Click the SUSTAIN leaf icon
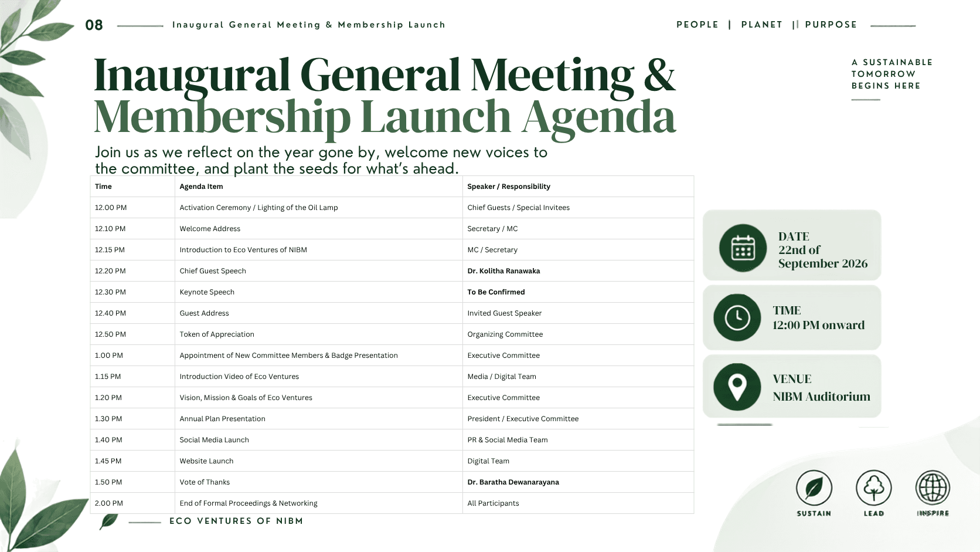 [814, 487]
